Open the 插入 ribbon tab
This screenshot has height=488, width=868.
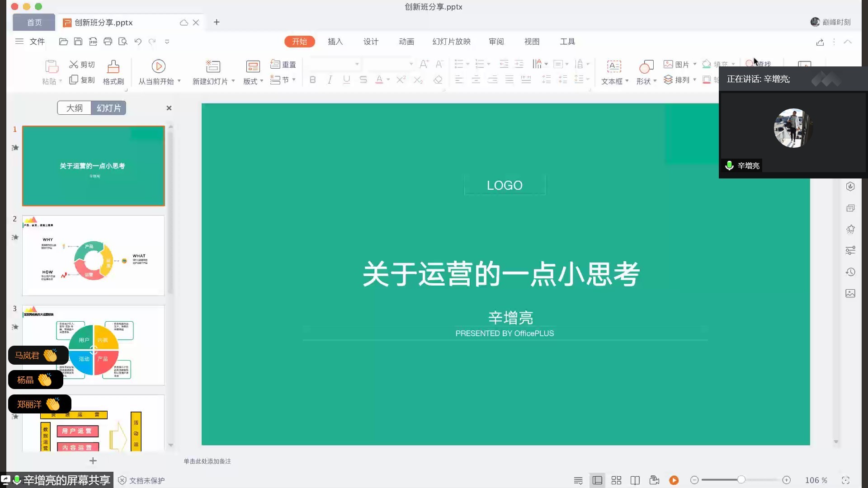[335, 42]
